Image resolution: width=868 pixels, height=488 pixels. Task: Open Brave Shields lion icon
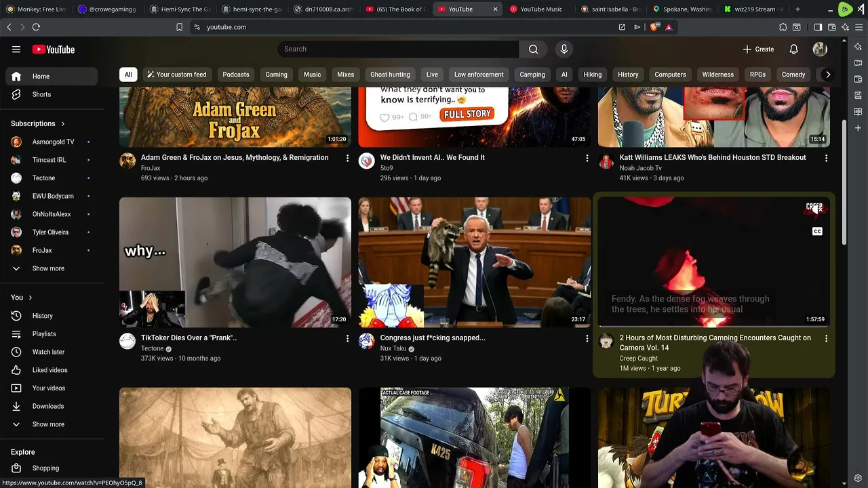[x=654, y=27]
